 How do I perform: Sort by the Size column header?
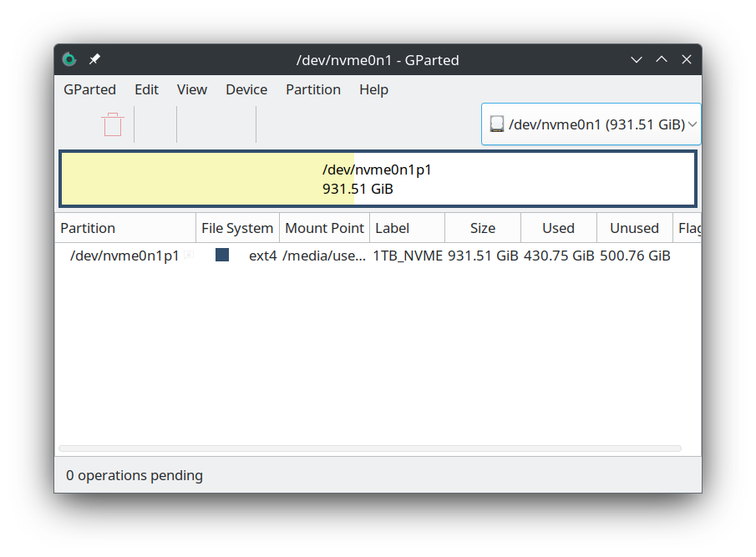(x=483, y=228)
